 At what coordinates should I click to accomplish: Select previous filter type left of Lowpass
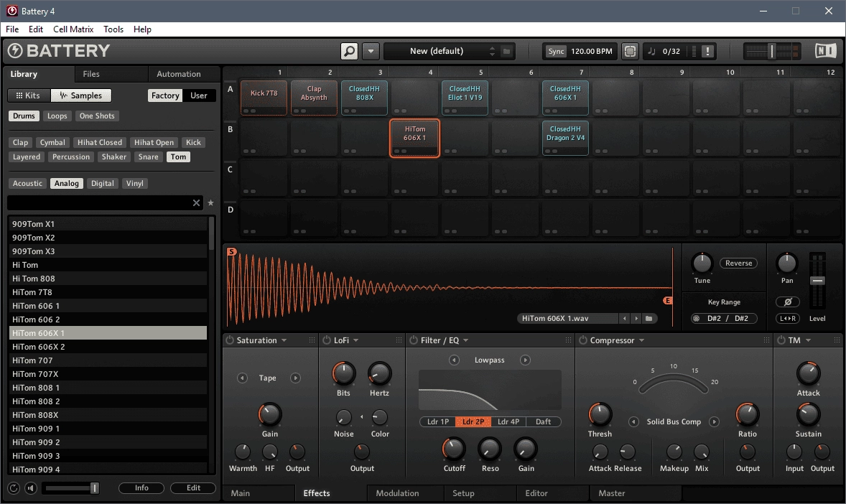(x=455, y=360)
